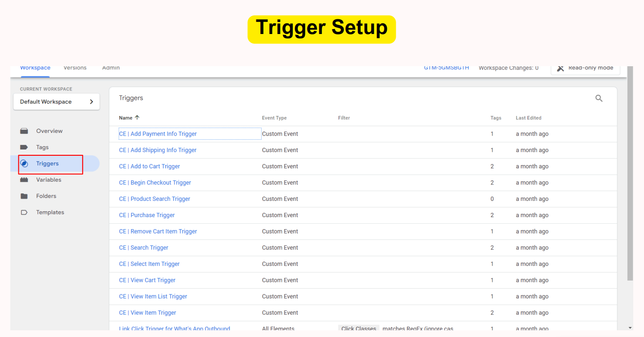Toggle sort arrow next to Name
This screenshot has width=644, height=337.
137,118
